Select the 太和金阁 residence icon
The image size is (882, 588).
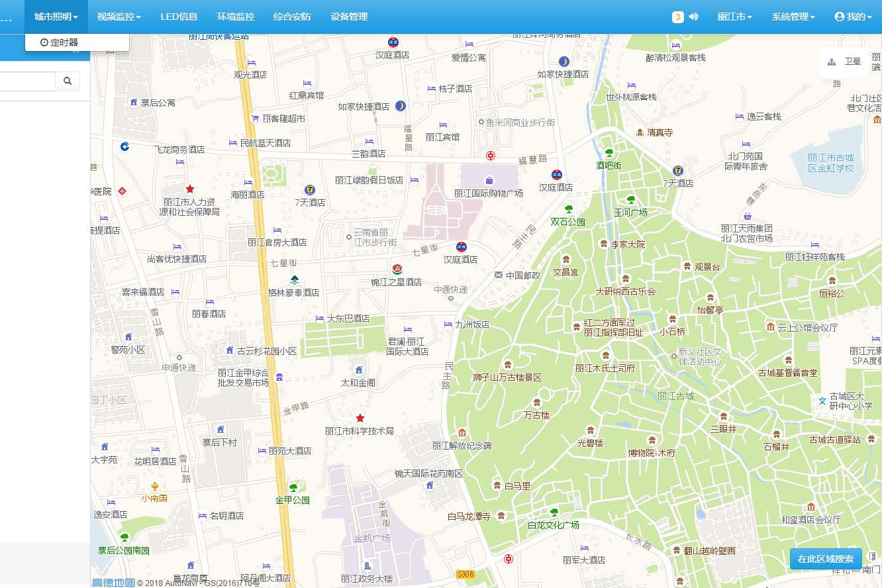(359, 369)
